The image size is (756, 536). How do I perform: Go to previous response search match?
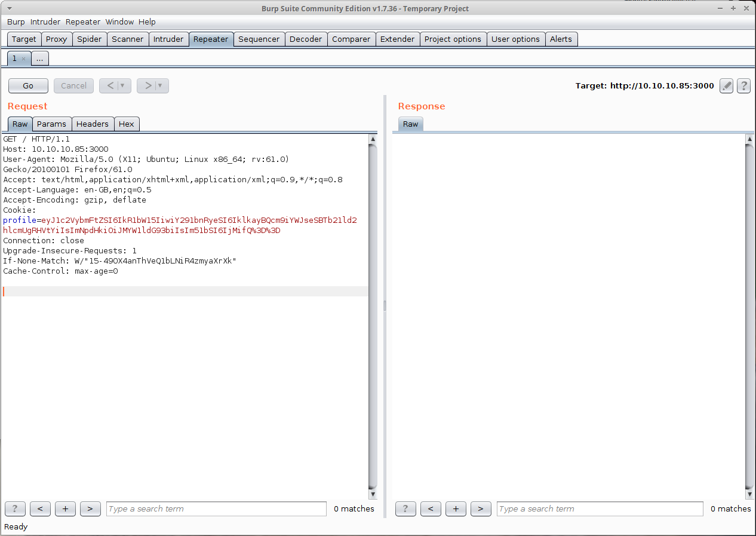[431, 509]
